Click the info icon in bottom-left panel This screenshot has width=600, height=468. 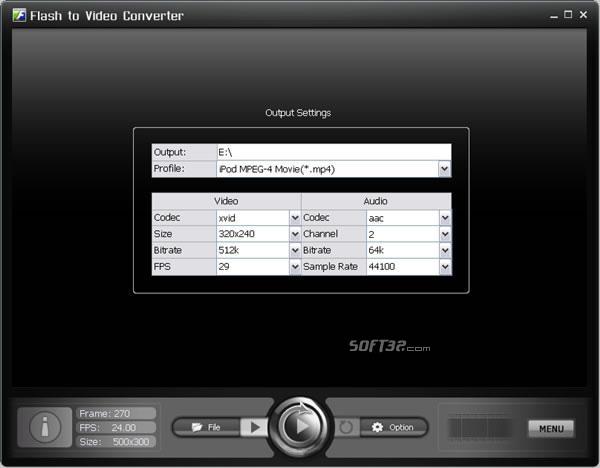pyautogui.click(x=41, y=427)
